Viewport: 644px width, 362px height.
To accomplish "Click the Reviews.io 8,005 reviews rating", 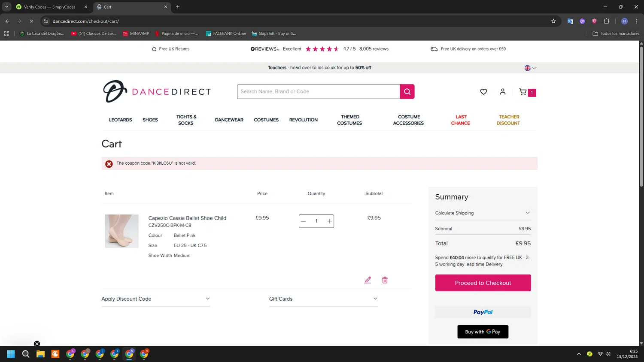I will click(319, 49).
